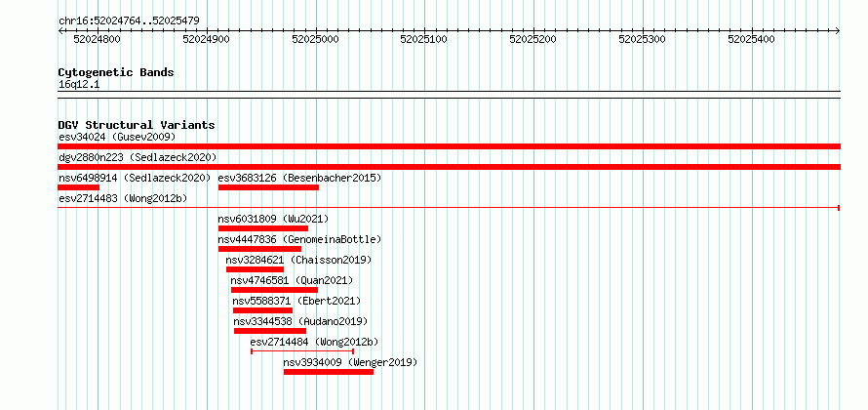Click ruler position 52025400

click(x=751, y=39)
